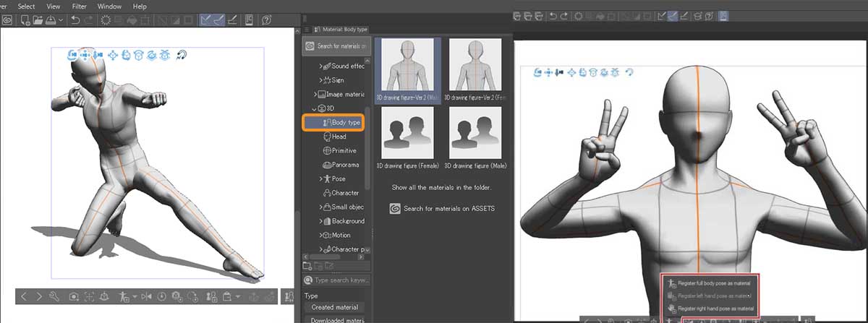Toggle snap magnet icon above left figure

(182, 55)
